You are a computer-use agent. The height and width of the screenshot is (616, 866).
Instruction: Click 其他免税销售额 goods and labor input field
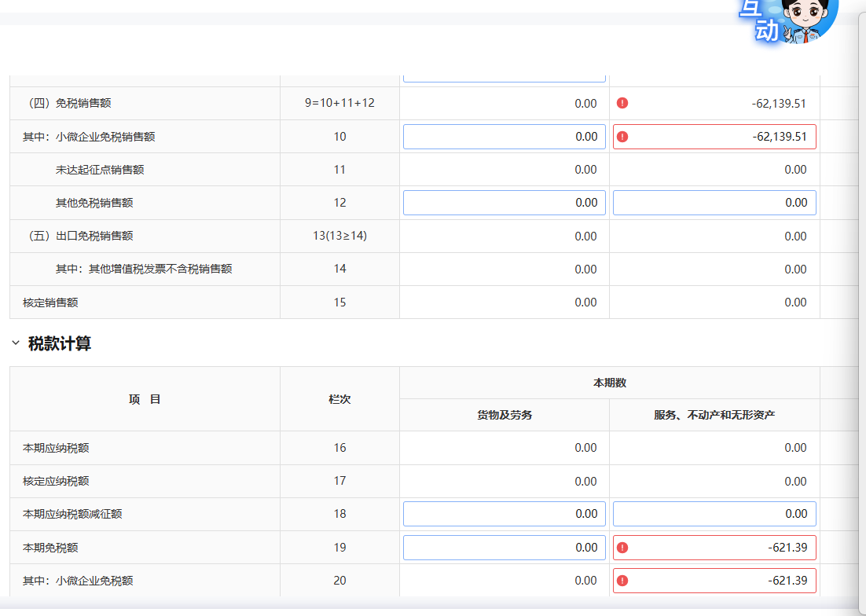tap(504, 203)
